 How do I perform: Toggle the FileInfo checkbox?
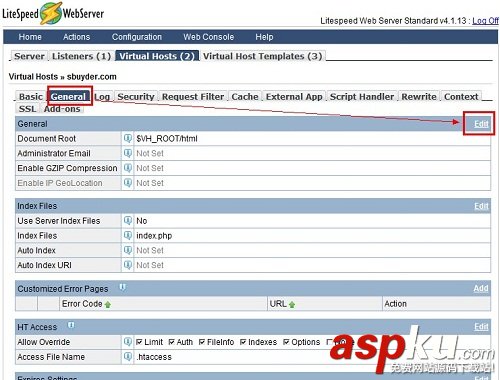point(202,342)
